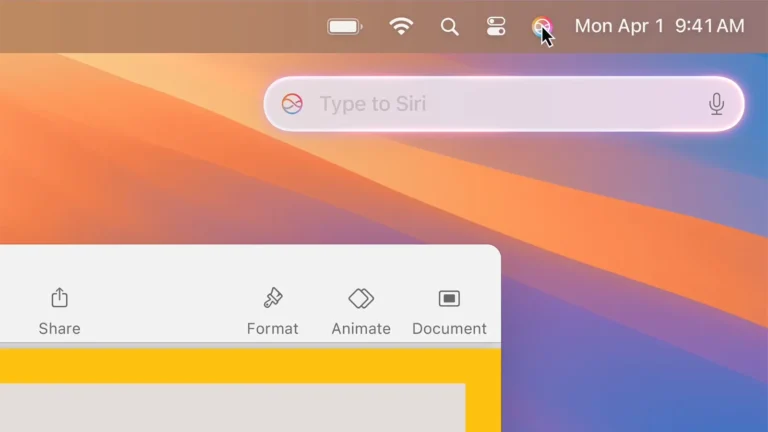The image size is (768, 432).
Task: Activate the microphone in Siri field
Action: pyautogui.click(x=716, y=104)
